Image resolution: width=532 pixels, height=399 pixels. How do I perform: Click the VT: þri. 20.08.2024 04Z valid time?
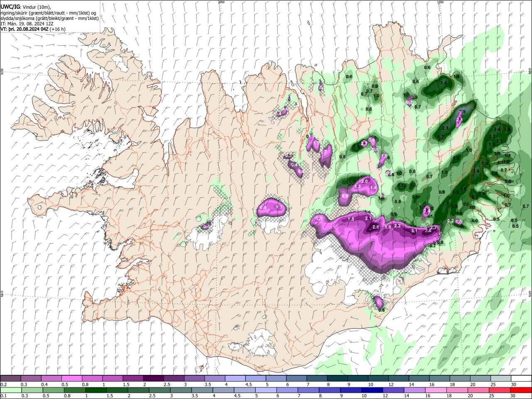[25, 29]
